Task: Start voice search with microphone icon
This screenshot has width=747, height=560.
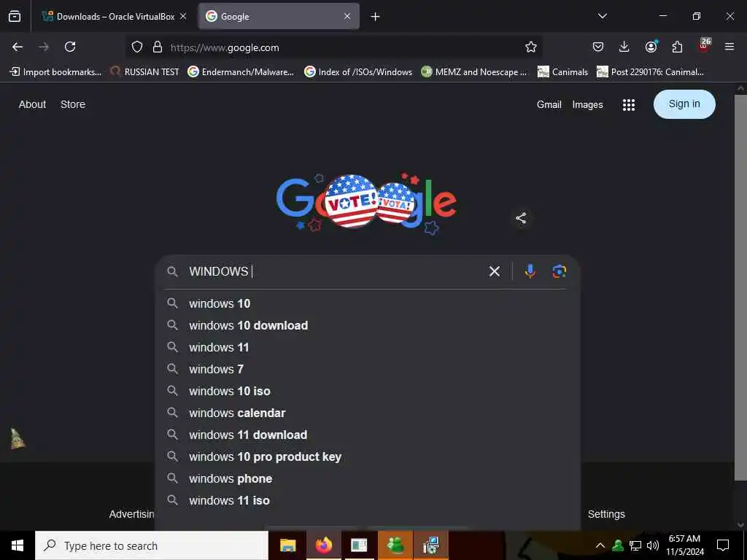Action: point(530,271)
